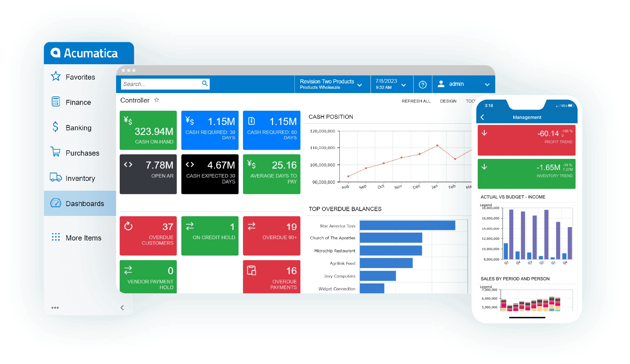Click Jevy Computers in overdue balances
The width and height of the screenshot is (630, 364).
[339, 276]
